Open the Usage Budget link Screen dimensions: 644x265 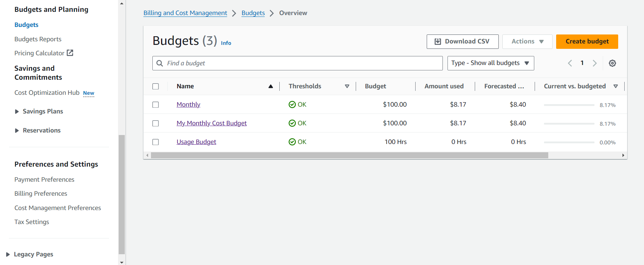pyautogui.click(x=196, y=142)
